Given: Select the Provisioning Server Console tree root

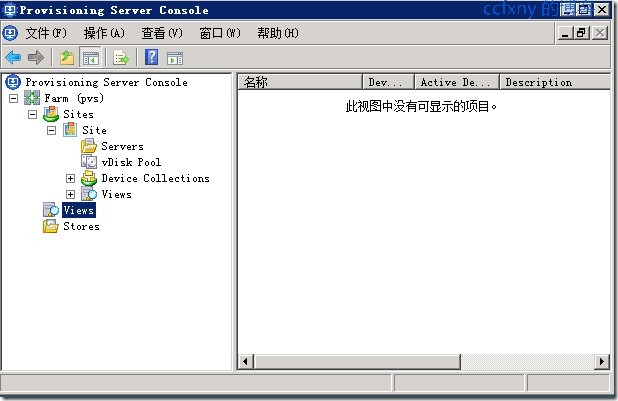Looking at the screenshot, I should pyautogui.click(x=106, y=82).
